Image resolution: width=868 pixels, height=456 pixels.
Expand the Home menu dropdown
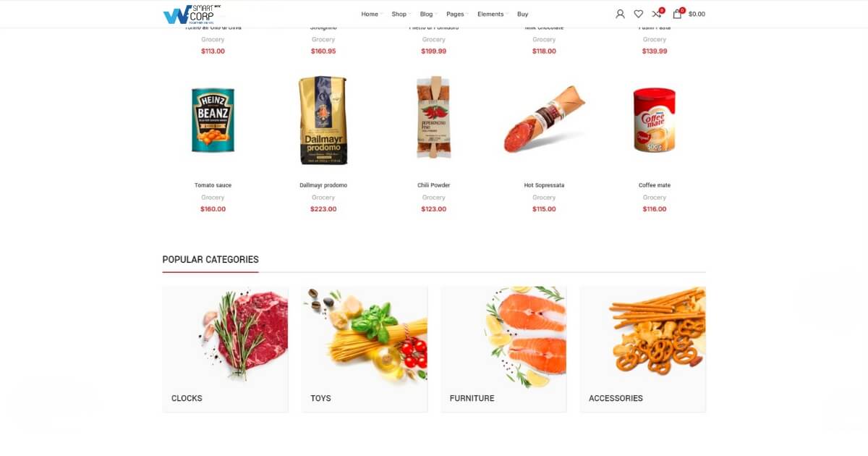tap(371, 14)
